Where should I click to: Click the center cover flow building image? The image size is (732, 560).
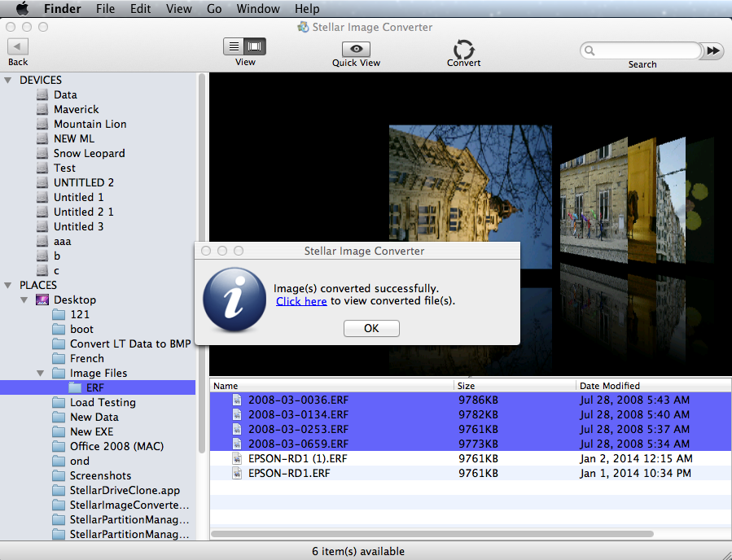[471, 183]
